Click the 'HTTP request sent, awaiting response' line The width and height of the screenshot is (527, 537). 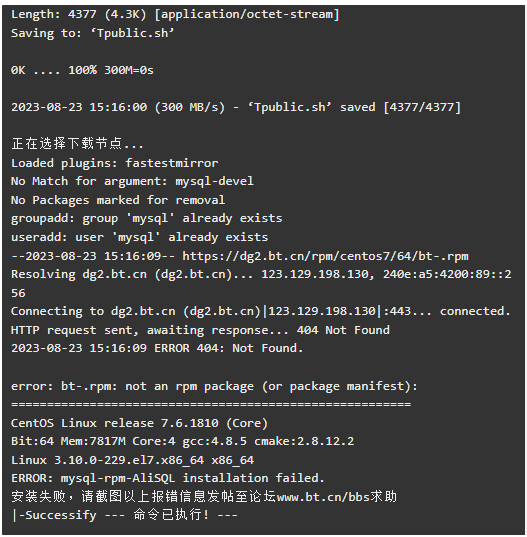click(x=200, y=330)
